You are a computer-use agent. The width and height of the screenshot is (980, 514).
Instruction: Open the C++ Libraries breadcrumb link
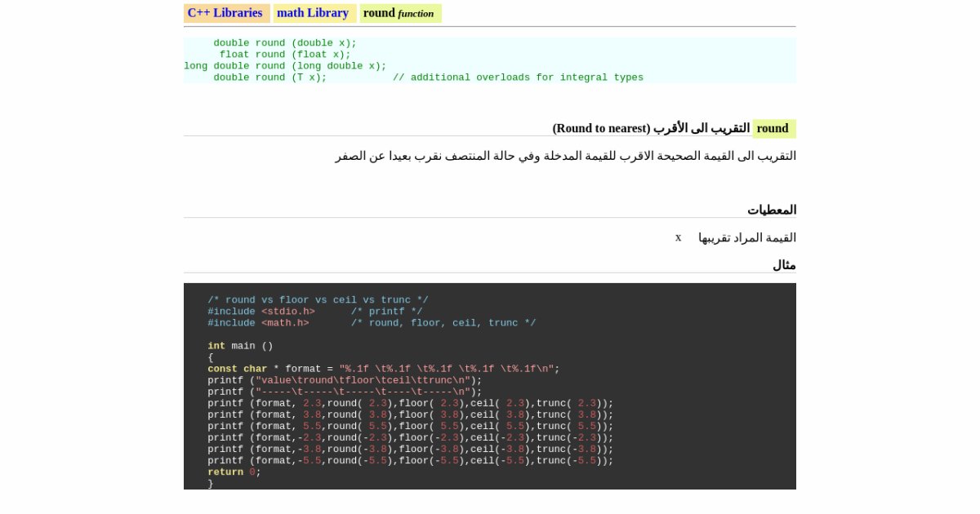pos(225,13)
